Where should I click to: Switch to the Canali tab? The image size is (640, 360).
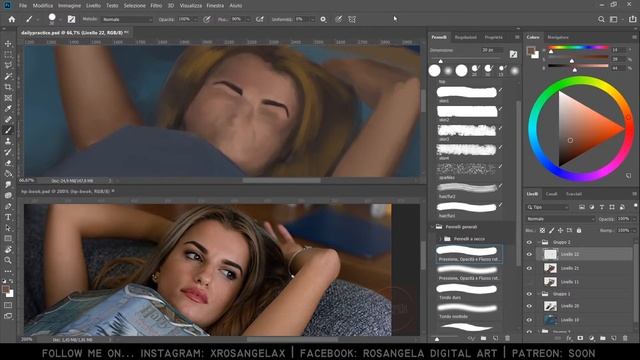tap(551, 194)
